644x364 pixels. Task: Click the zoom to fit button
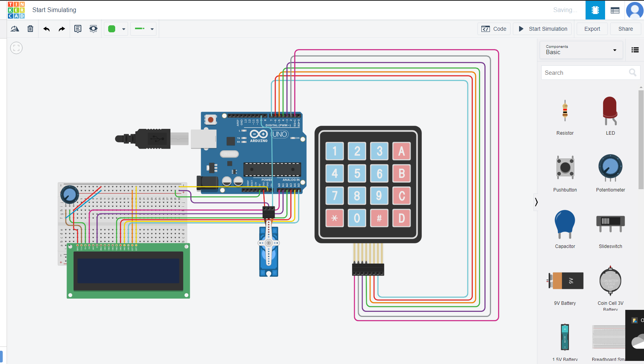pos(16,48)
